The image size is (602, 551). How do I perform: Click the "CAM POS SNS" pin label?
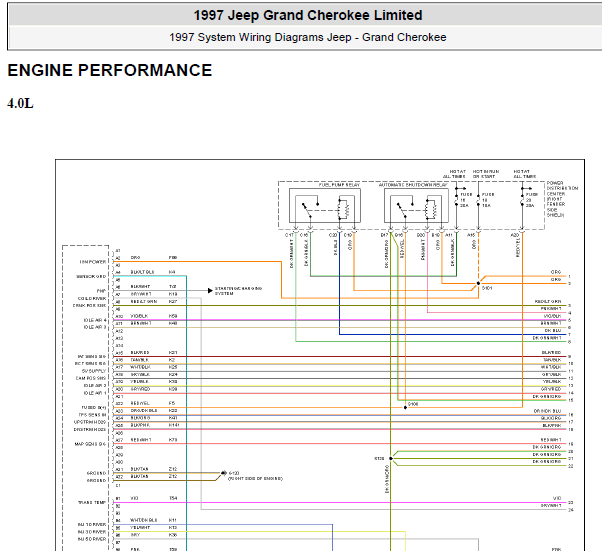click(91, 378)
